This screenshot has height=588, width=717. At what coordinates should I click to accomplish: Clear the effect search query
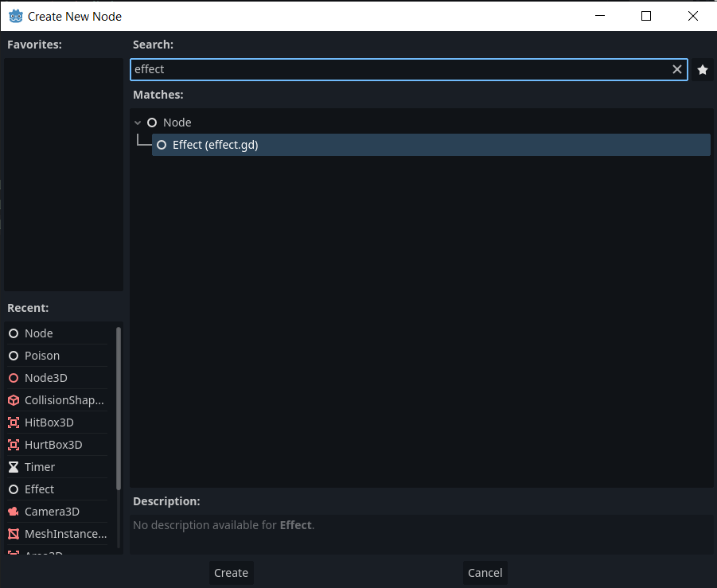coord(676,69)
